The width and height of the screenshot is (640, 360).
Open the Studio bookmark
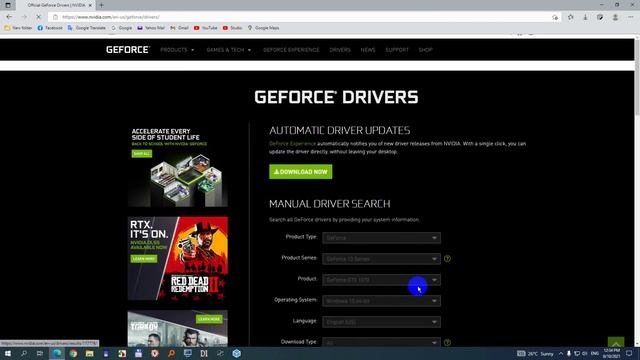232,28
